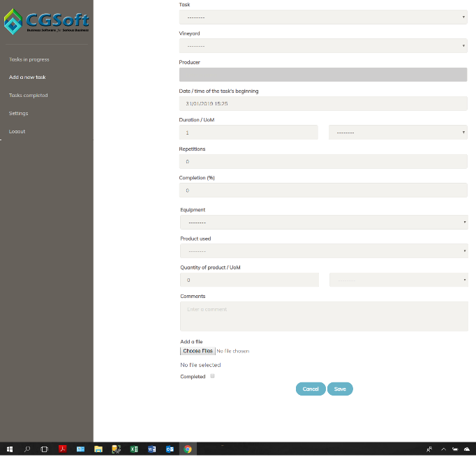Click 'No file selected' text
476x457 pixels.
tap(200, 365)
